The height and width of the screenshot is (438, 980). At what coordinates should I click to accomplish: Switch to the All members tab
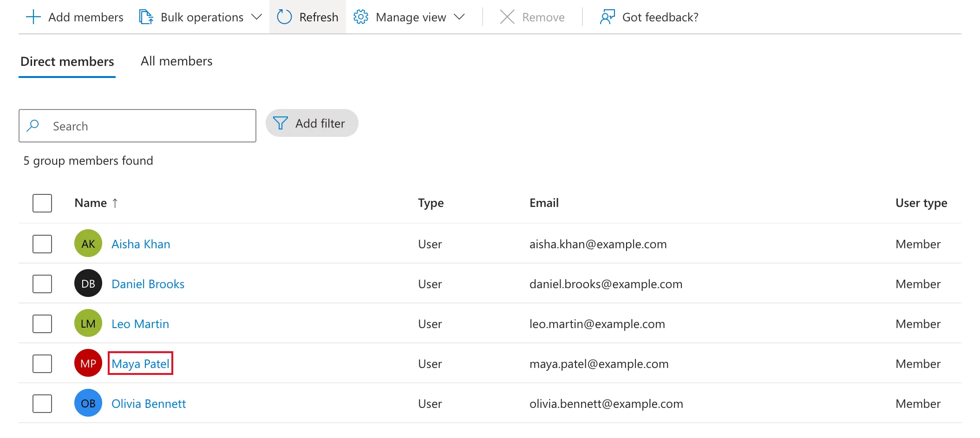click(176, 61)
